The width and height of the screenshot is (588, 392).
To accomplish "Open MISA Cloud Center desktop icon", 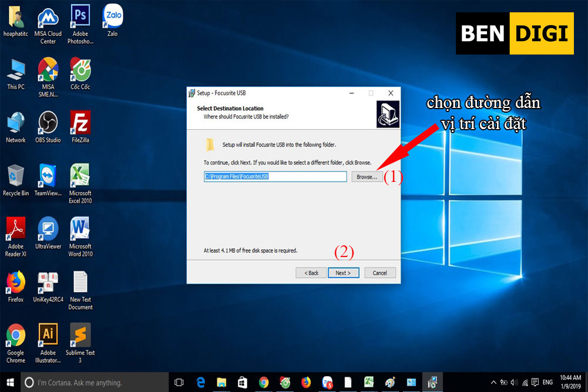I will point(48,25).
